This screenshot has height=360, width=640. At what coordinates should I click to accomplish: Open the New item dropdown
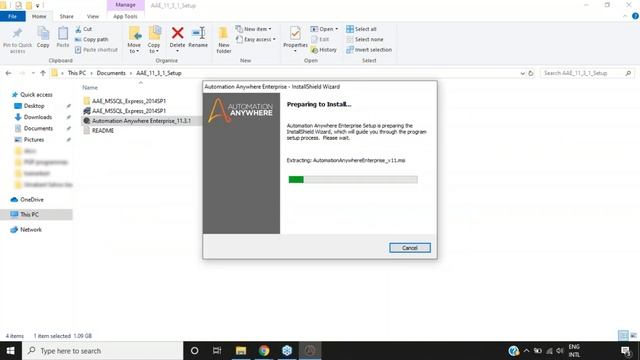253,29
